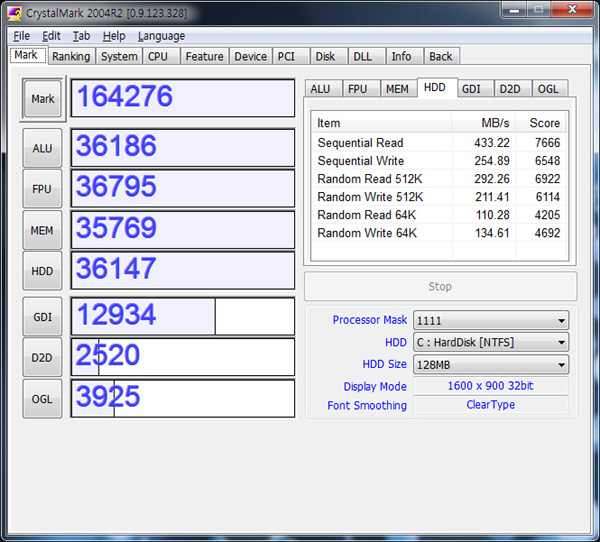
Task: Run the D2D benchmark button
Action: (42, 358)
